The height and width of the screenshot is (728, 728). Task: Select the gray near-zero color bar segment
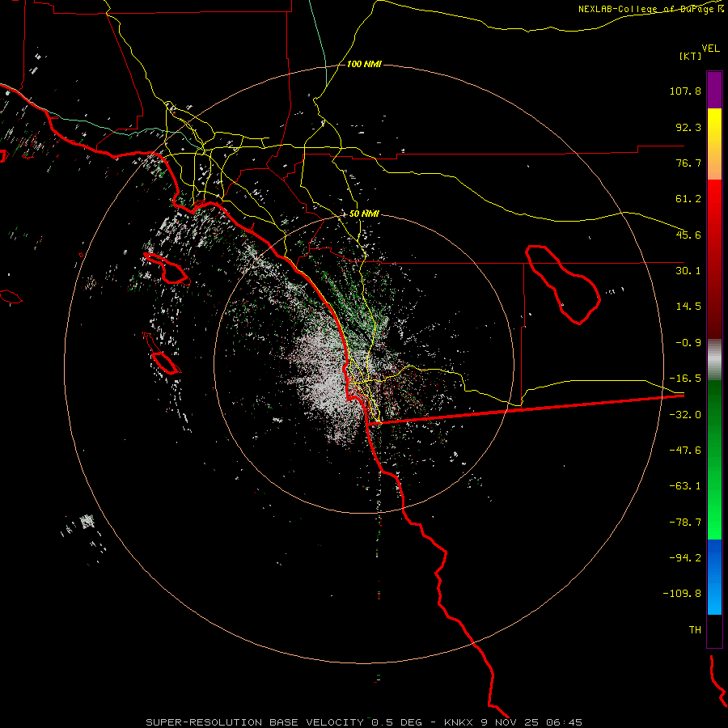(x=714, y=360)
